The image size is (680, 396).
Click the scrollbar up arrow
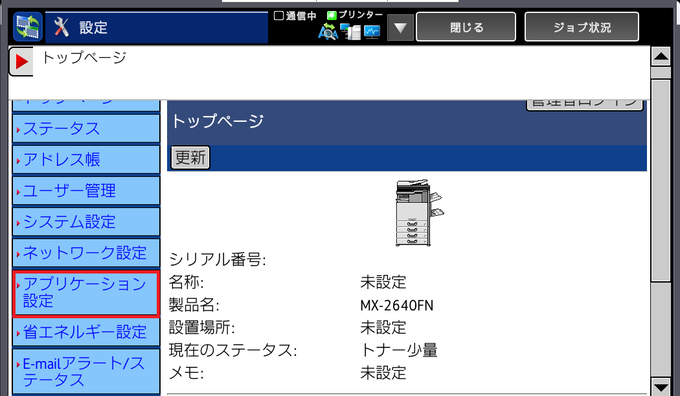click(x=661, y=56)
